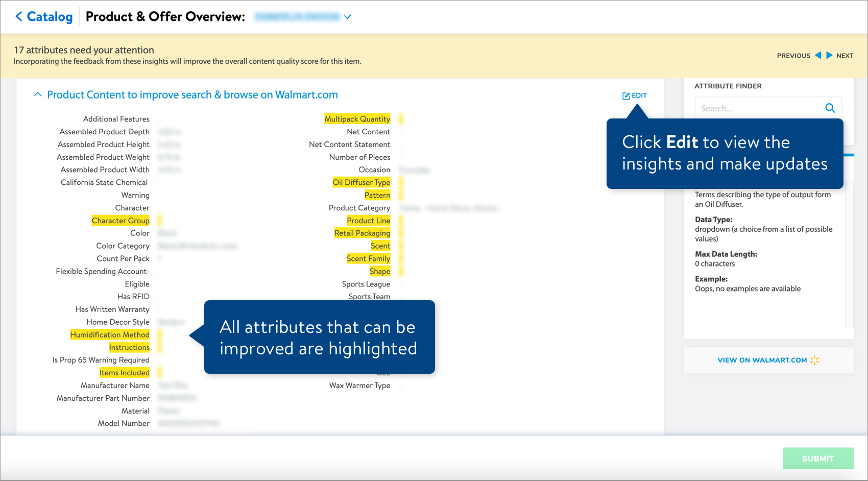Click the Home Decor Style label
The width and height of the screenshot is (868, 481).
point(118,322)
